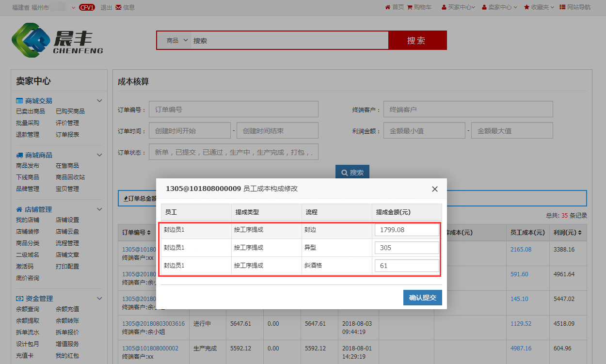Screen dimensions: 606x364
Task: Open the 商品 search category dropdown
Action: pos(177,41)
